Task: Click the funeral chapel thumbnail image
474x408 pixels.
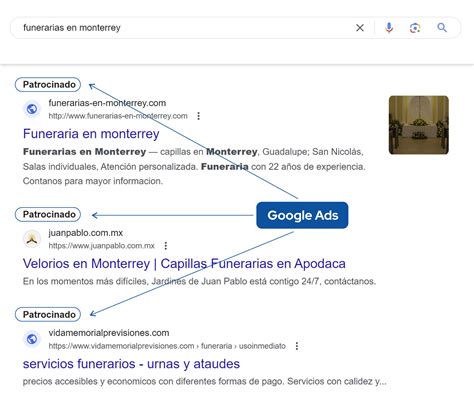Action: tap(419, 125)
